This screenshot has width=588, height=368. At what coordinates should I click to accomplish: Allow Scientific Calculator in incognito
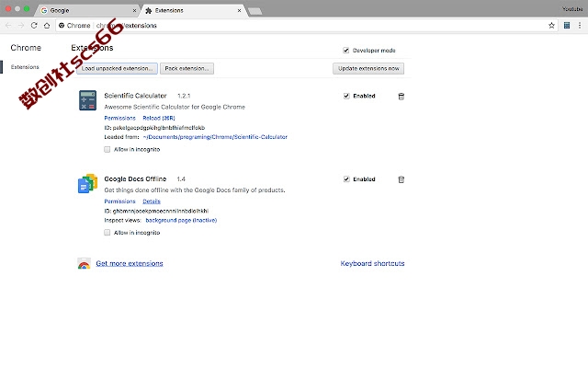coord(107,149)
